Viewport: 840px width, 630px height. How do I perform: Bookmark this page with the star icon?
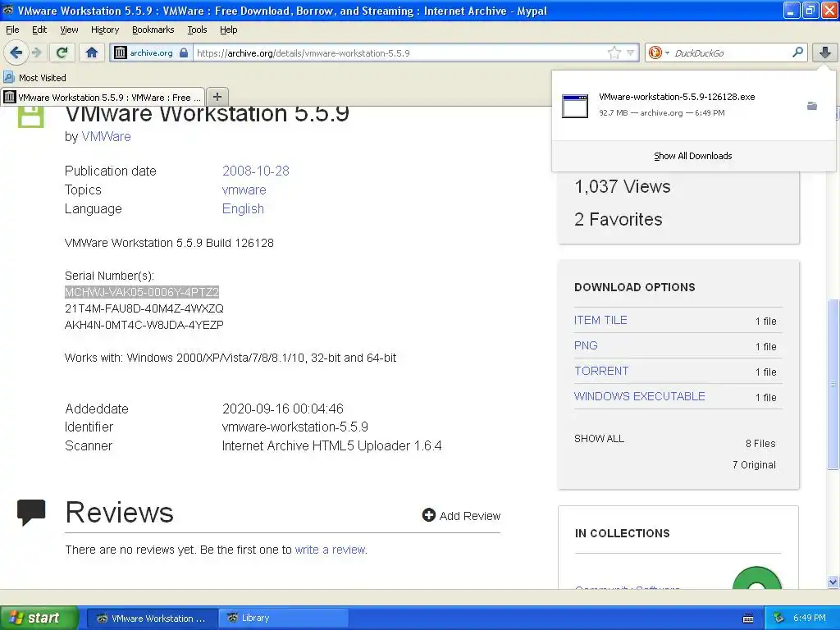coord(614,52)
